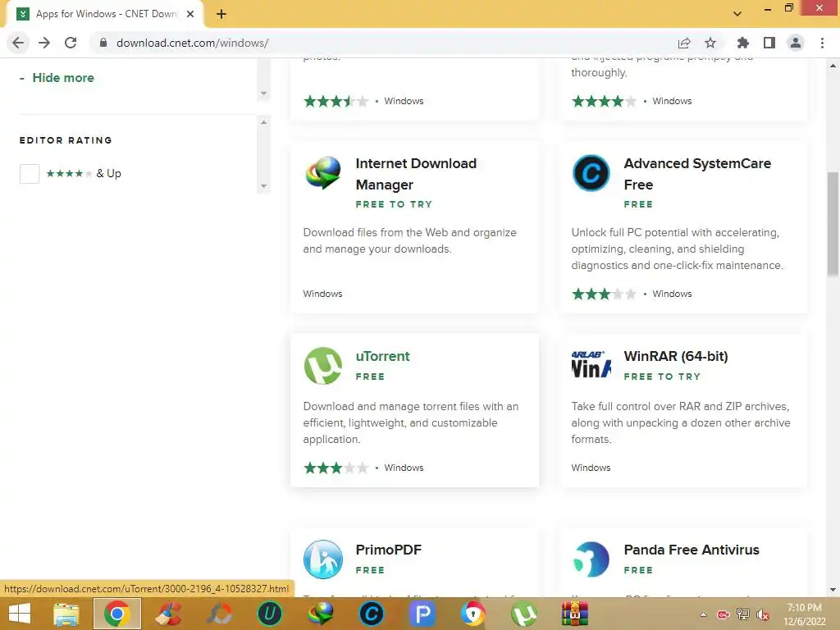Image resolution: width=840 pixels, height=630 pixels.
Task: Launch WinRAR from the taskbar
Action: point(575,614)
